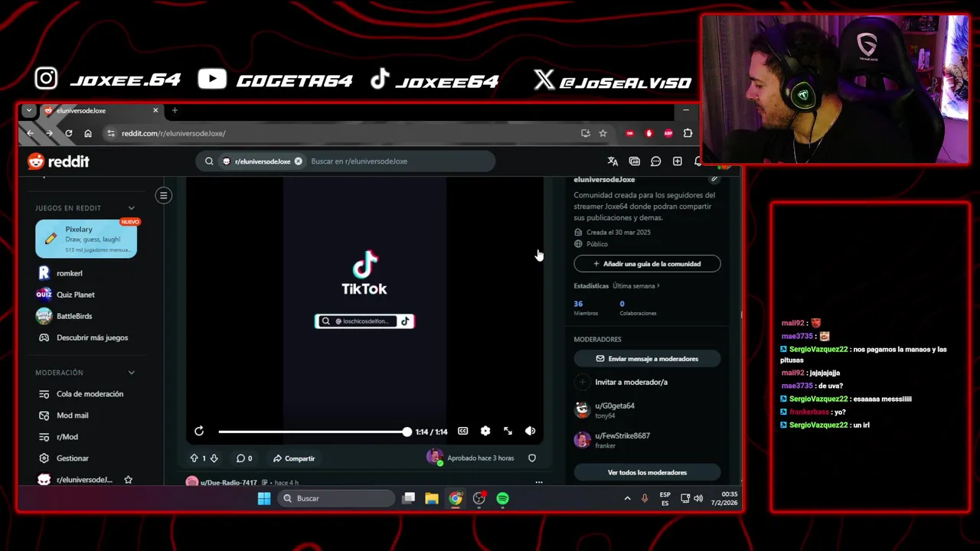The image size is (980, 551).
Task: Edit community description pencil icon
Action: 714,179
